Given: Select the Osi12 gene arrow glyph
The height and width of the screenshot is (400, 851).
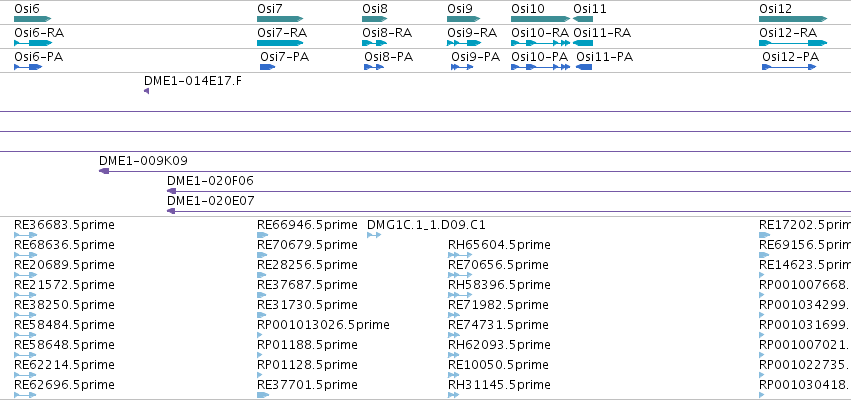Looking at the screenshot, I should (793, 19).
